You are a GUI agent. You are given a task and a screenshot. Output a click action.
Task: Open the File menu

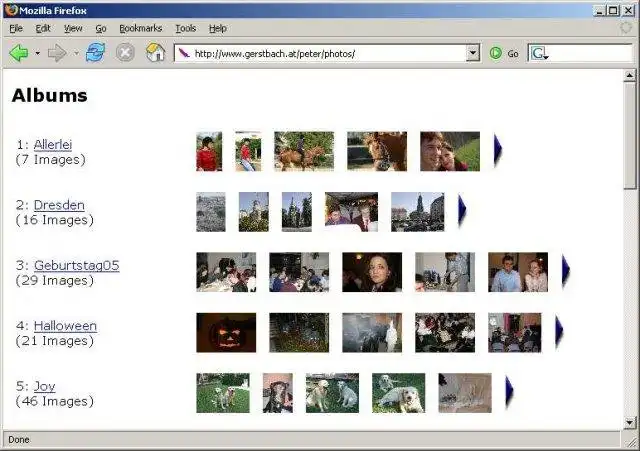click(x=16, y=28)
